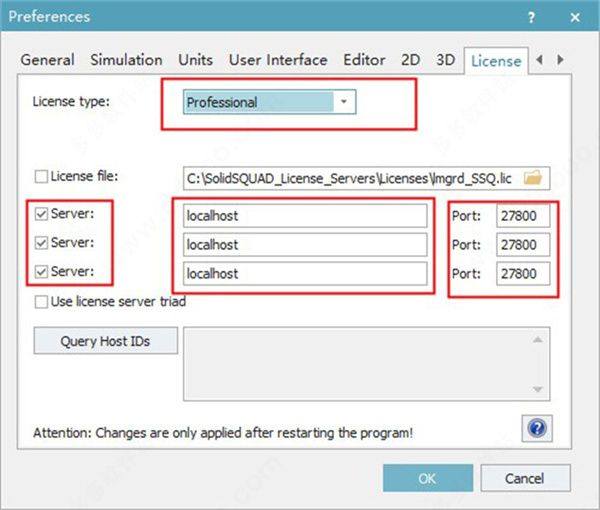Image resolution: width=600 pixels, height=510 pixels.
Task: Switch to the Simulation tab
Action: tap(126, 60)
